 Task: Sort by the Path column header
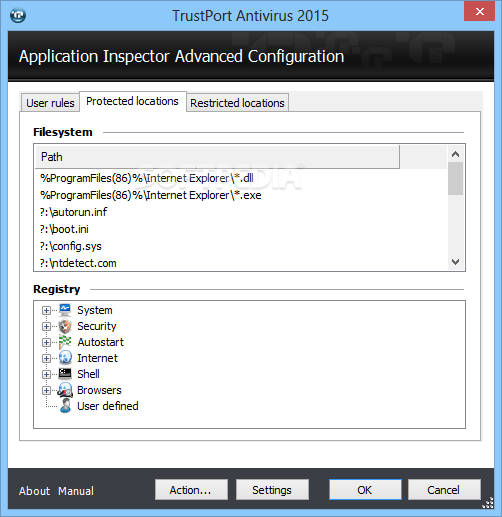tap(217, 157)
